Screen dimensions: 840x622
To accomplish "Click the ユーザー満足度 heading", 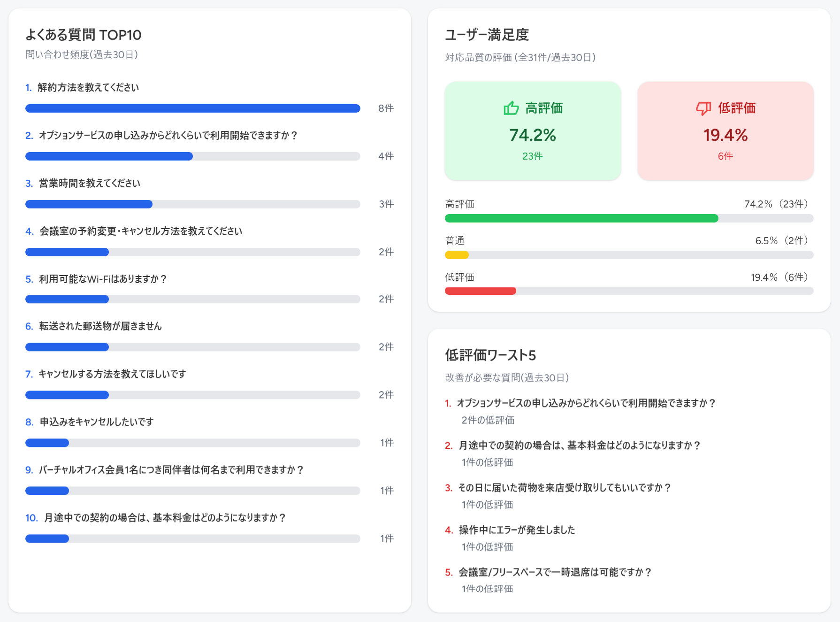I will click(486, 35).
